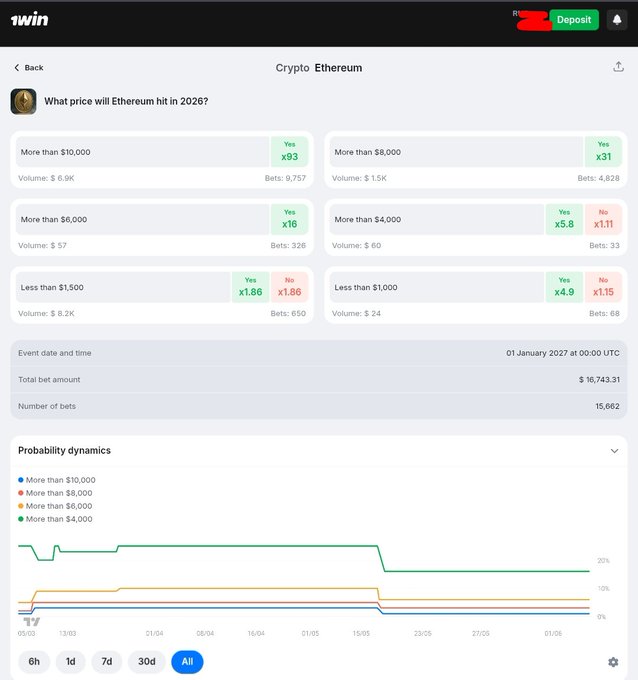Select the All chart range
Image resolution: width=638 pixels, height=680 pixels.
[187, 662]
